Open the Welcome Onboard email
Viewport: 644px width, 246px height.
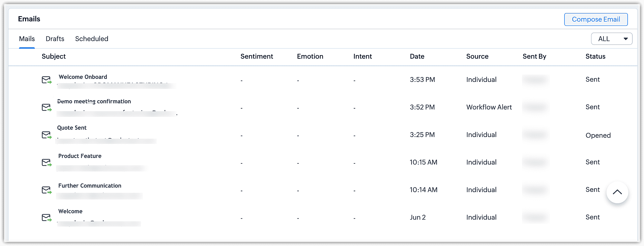click(x=83, y=77)
